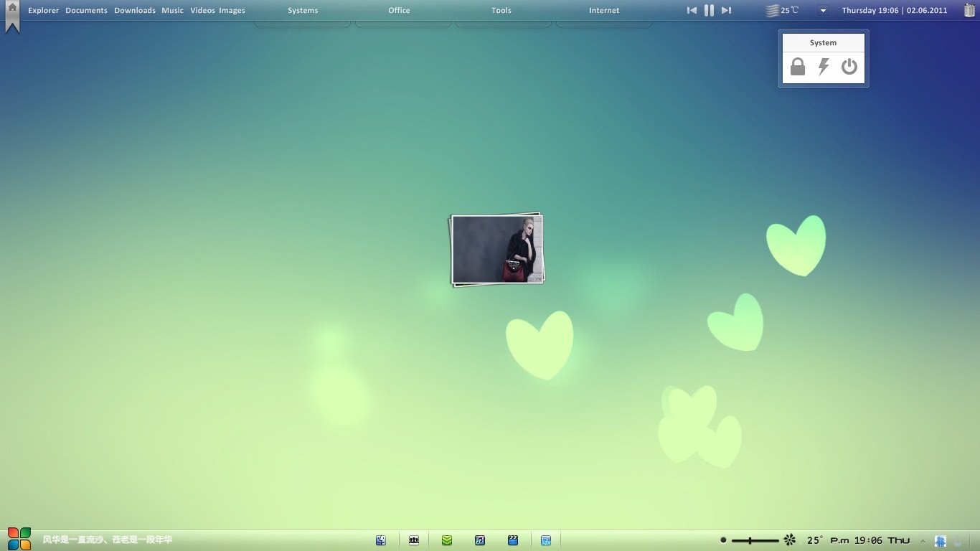Open the Videos shortcut
Viewport: 980px width, 551px height.
tap(202, 11)
